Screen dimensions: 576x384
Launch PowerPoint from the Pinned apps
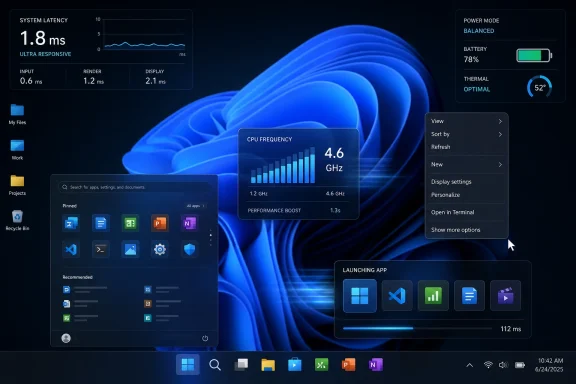point(160,223)
